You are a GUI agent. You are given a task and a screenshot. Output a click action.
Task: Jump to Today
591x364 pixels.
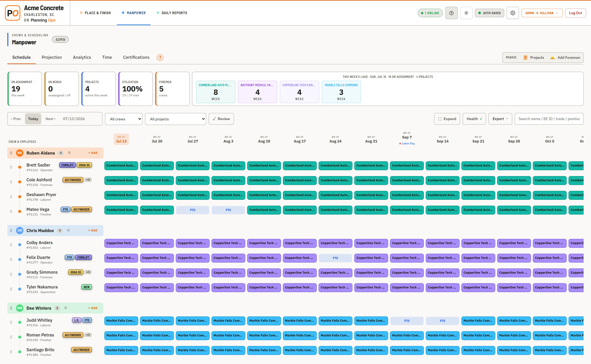coord(33,119)
